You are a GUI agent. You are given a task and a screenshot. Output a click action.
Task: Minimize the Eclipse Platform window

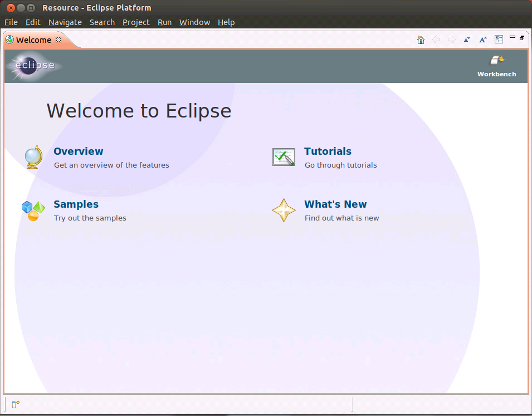pyautogui.click(x=21, y=8)
